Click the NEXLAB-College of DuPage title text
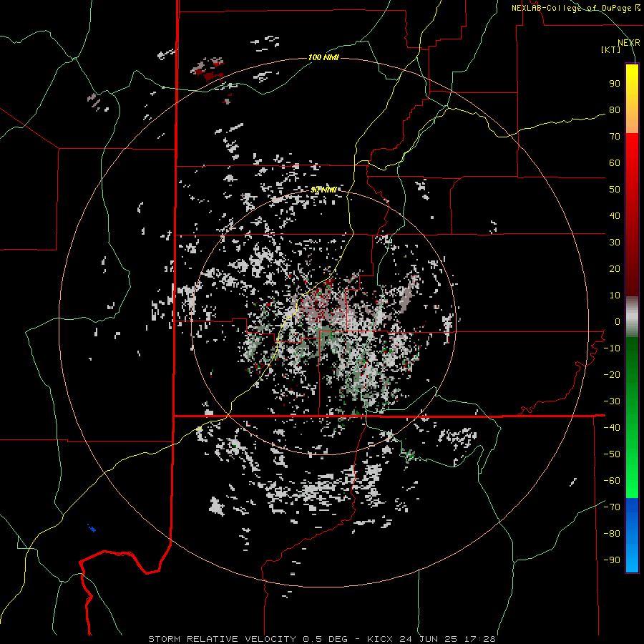Image resolution: width=644 pixels, height=644 pixels. tap(575, 8)
